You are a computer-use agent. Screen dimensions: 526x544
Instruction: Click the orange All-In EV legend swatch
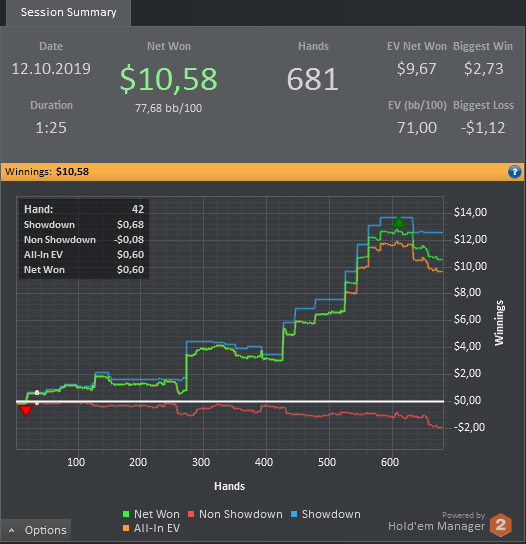126,528
